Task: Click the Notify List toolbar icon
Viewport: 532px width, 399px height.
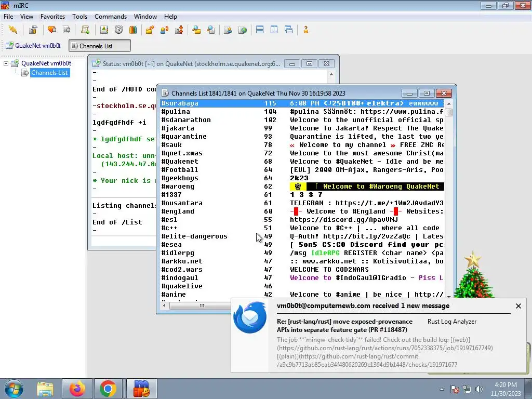Action: (228, 30)
